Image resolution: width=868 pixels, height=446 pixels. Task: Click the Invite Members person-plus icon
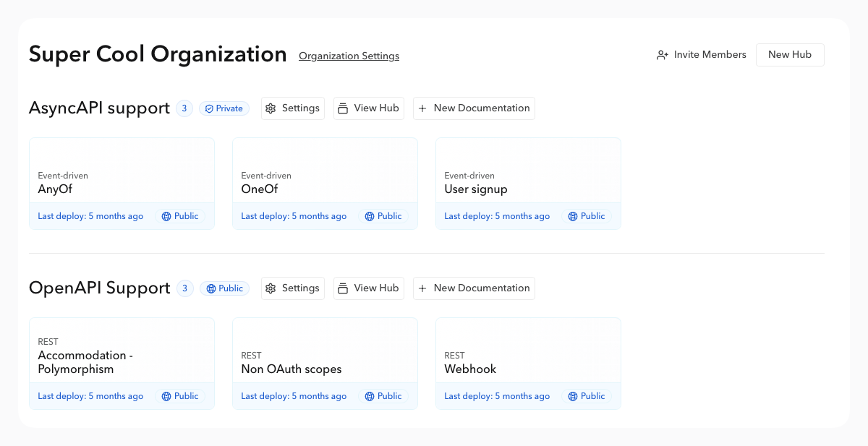pyautogui.click(x=663, y=55)
